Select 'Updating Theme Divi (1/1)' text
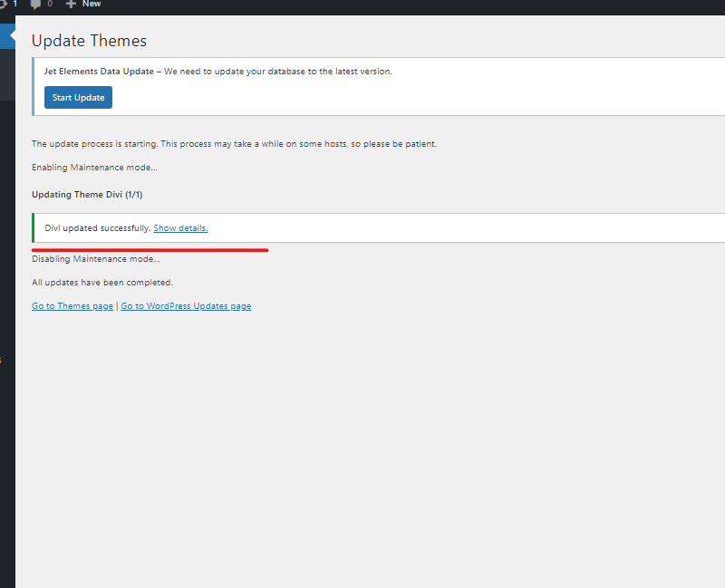The image size is (725, 588). coord(87,195)
